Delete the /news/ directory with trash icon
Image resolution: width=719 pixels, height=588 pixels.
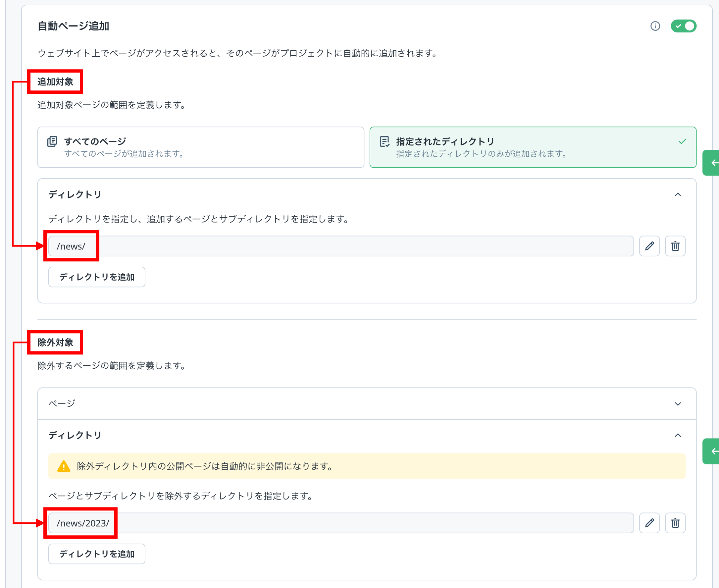(675, 246)
